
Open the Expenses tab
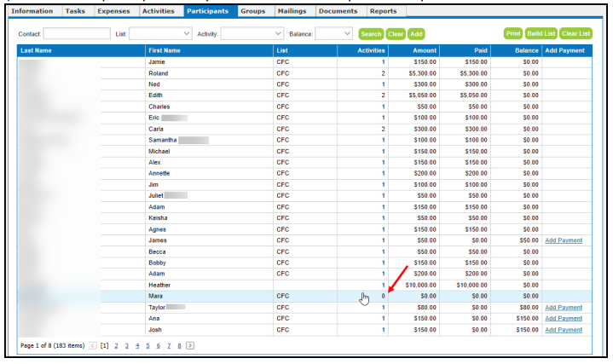coord(113,11)
